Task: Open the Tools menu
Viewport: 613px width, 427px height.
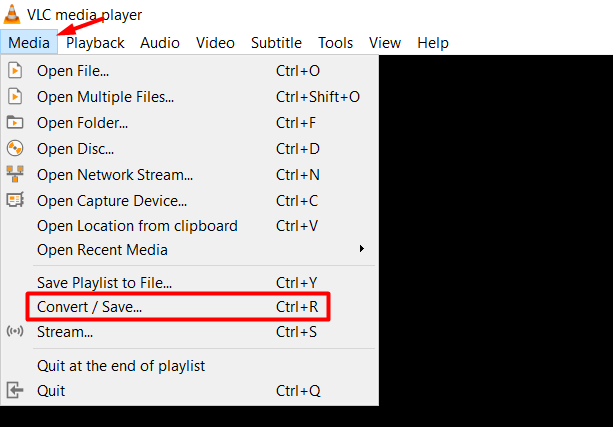Action: pyautogui.click(x=335, y=42)
